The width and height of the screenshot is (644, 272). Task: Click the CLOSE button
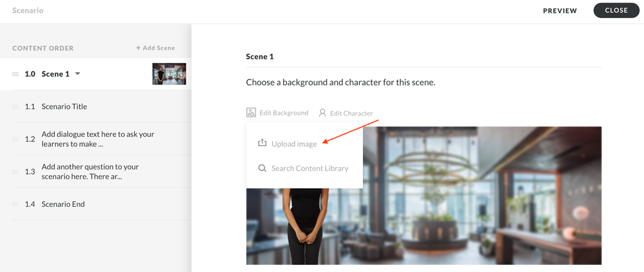[x=616, y=10]
